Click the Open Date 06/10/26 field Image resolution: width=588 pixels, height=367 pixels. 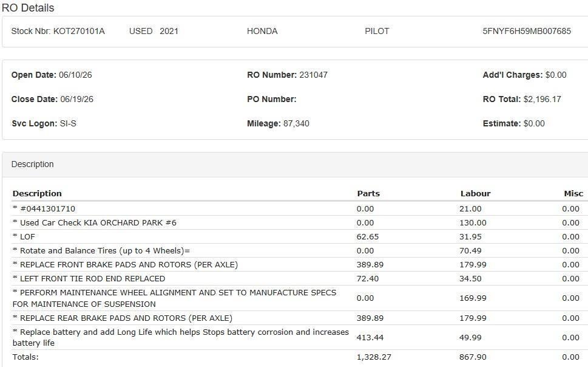tap(52, 75)
